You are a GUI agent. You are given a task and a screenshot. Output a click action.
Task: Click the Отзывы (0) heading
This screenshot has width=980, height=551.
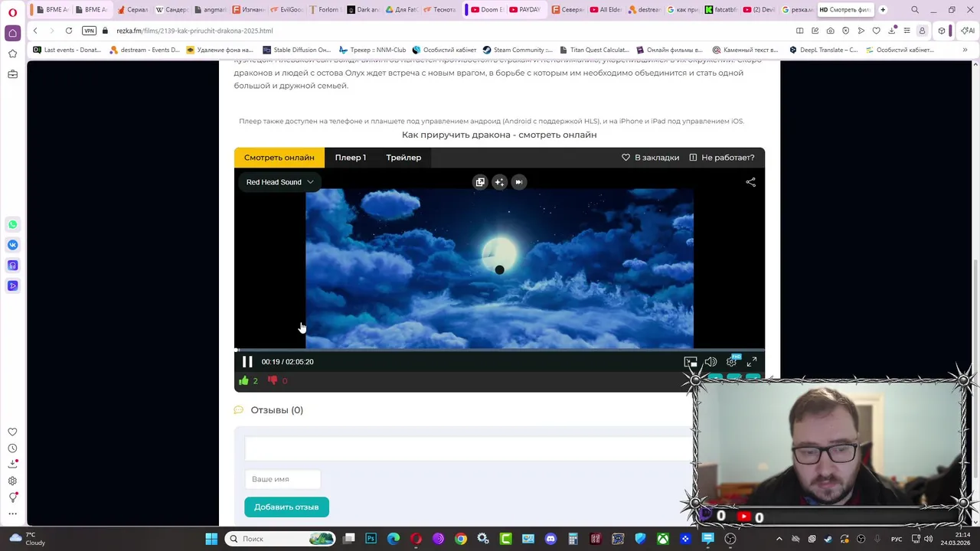[276, 410]
